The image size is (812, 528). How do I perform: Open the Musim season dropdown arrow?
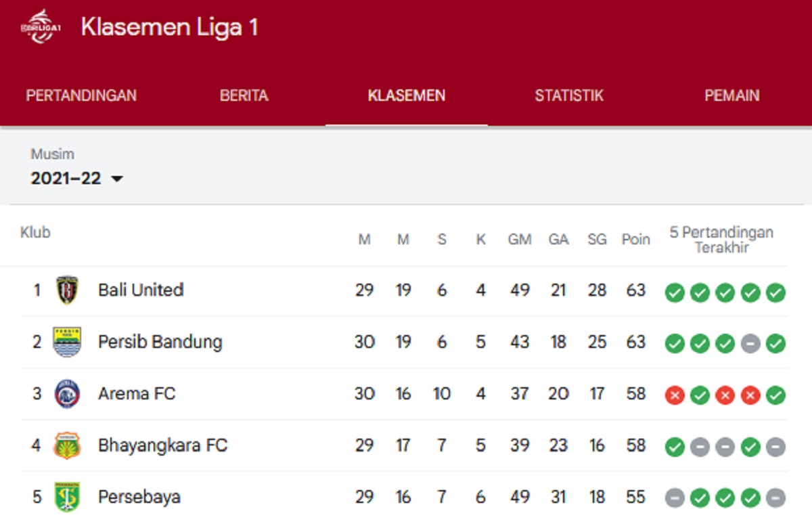tap(117, 179)
